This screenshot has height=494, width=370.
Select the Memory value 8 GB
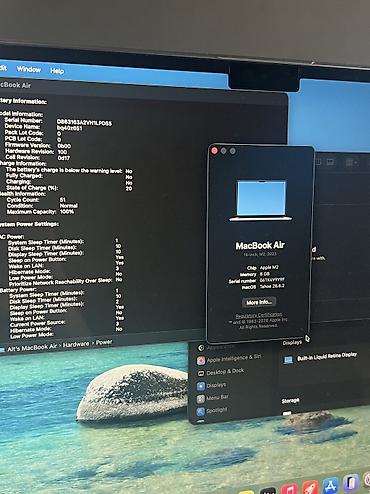265,274
